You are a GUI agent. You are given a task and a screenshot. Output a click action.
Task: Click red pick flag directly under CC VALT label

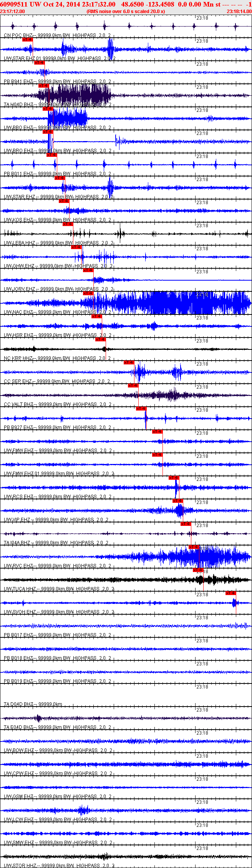[x=141, y=409]
